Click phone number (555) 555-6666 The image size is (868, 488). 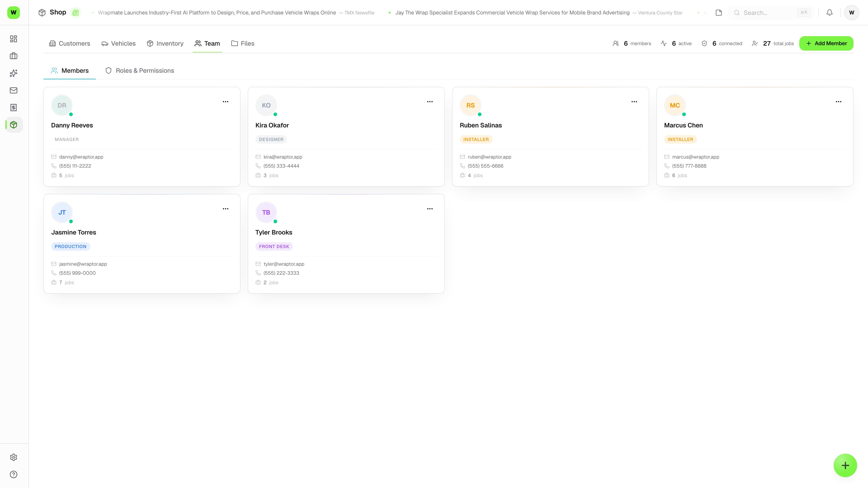486,166
